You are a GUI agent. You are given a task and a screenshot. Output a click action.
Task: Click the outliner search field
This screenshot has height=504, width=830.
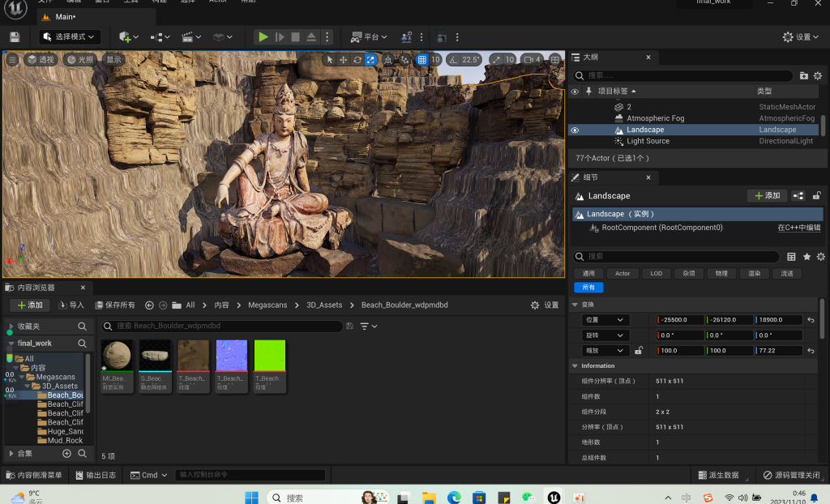[x=682, y=75]
